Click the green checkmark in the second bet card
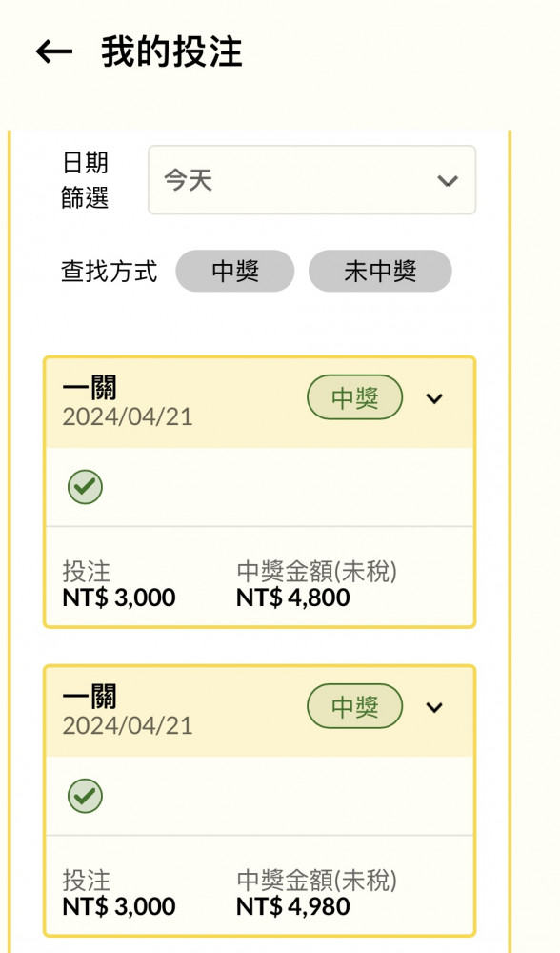560x953 pixels. [85, 796]
